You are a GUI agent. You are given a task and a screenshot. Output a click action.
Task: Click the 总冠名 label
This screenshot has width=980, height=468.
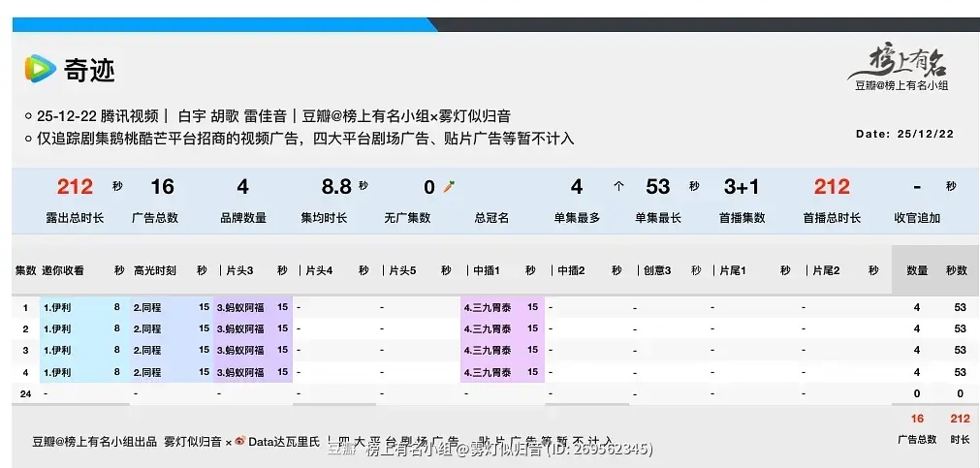click(x=491, y=218)
